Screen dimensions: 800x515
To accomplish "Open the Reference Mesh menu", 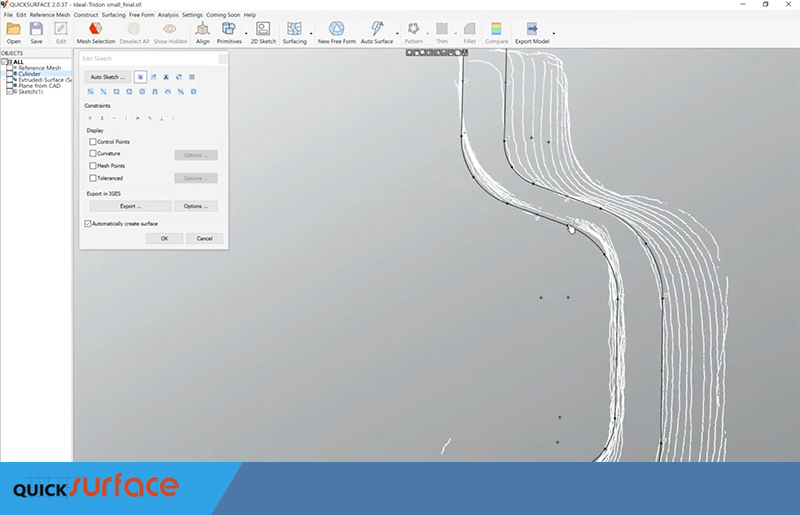I will click(x=49, y=15).
